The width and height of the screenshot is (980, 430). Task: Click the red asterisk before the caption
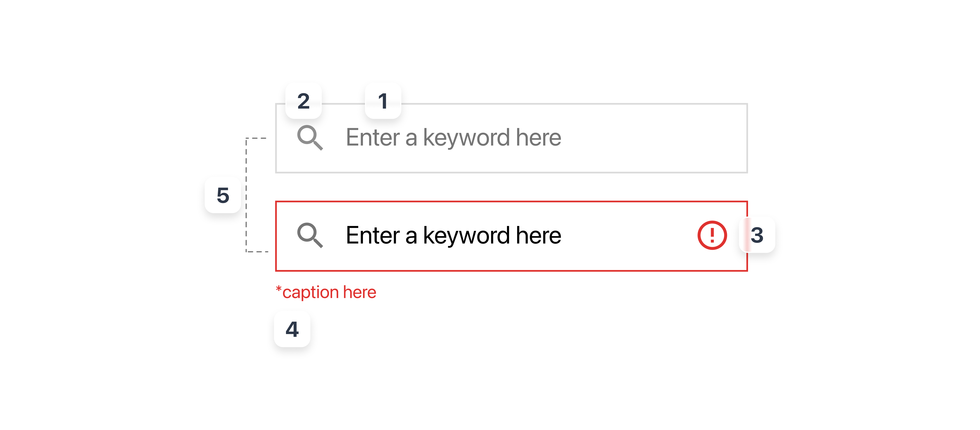[279, 289]
